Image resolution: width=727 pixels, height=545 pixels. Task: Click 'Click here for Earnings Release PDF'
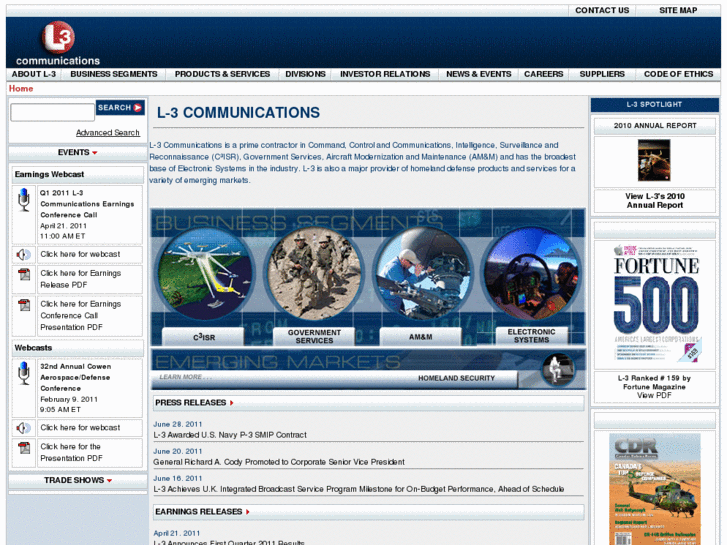click(x=80, y=279)
